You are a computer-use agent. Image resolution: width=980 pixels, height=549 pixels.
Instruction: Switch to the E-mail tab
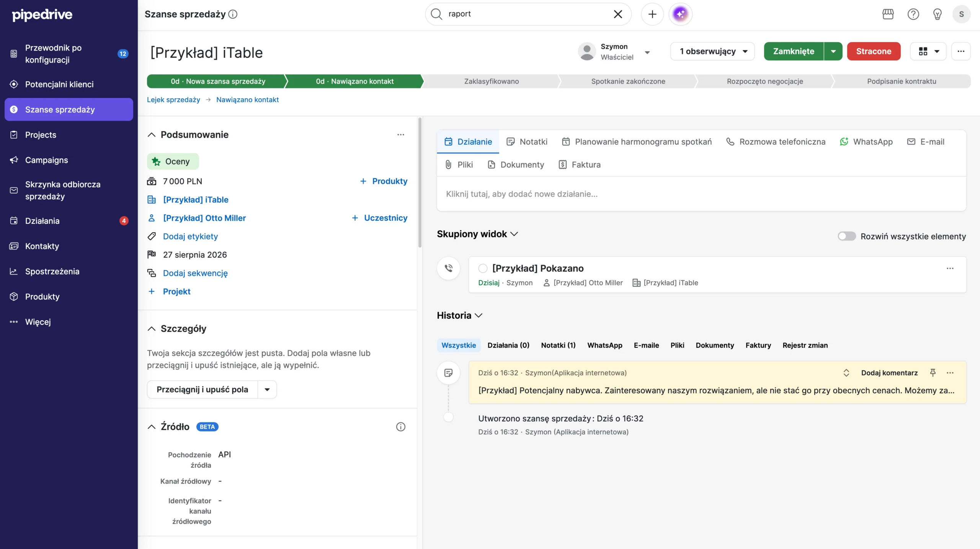tap(926, 142)
